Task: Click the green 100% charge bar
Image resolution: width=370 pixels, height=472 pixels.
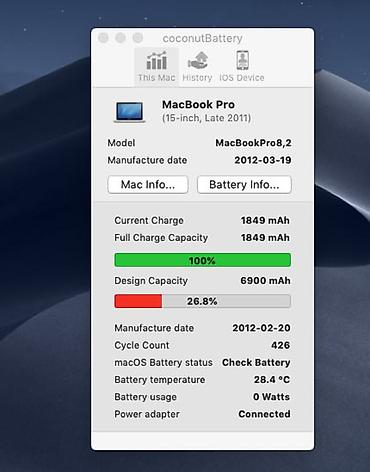Action: [202, 260]
